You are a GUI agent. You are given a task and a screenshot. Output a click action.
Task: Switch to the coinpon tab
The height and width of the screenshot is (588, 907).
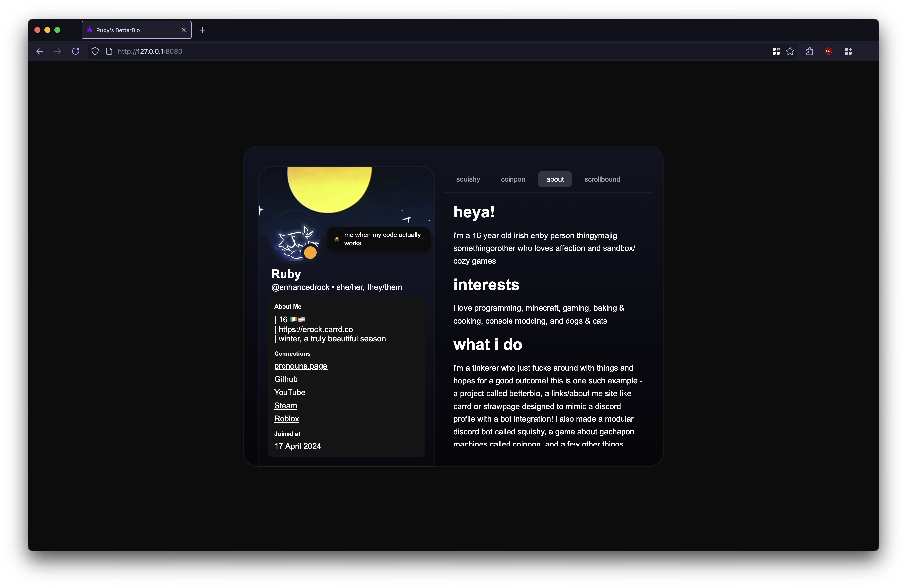click(x=513, y=179)
